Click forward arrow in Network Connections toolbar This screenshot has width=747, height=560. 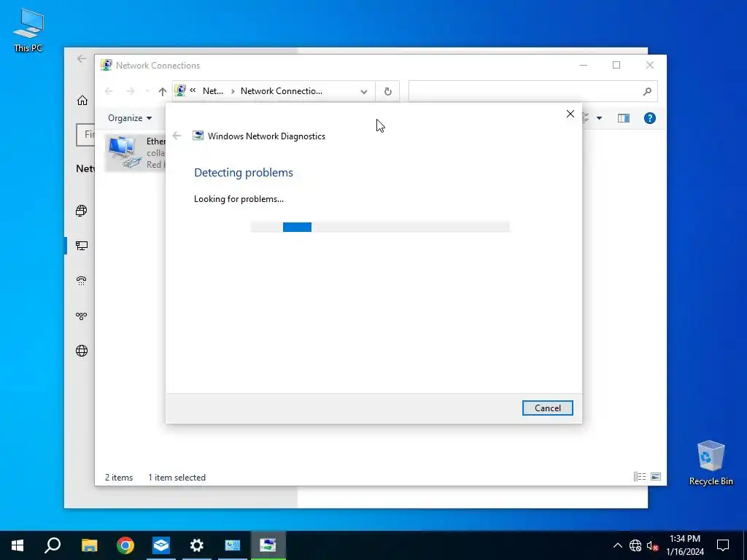[130, 91]
